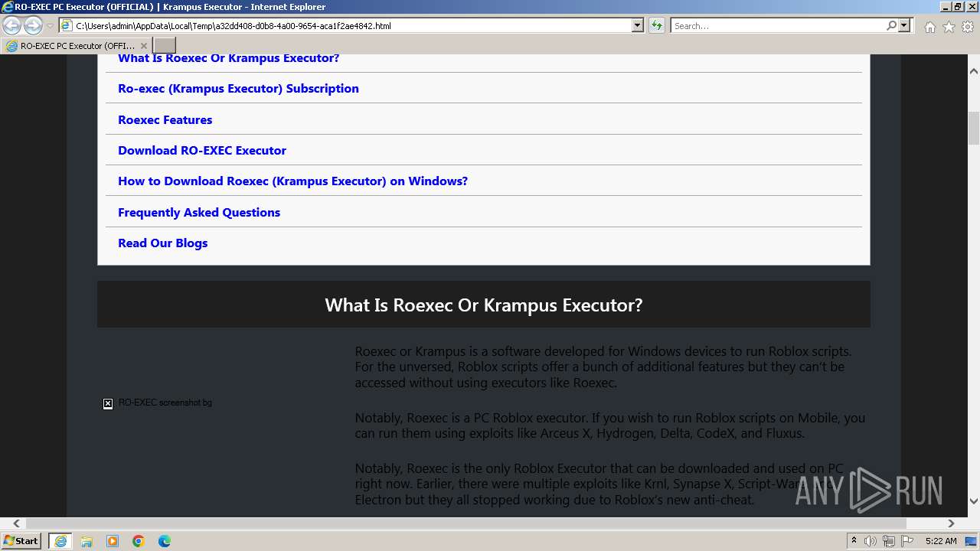
Task: Jump to 'Frequently Asked Questions' link
Action: point(199,212)
